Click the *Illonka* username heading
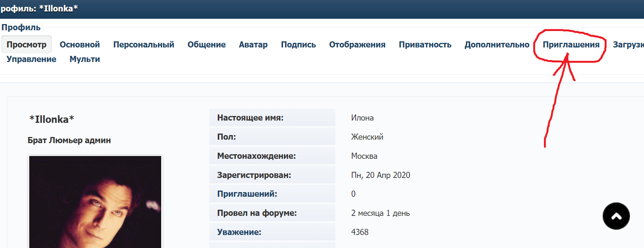Screen dimensions: 644x248 click(52, 119)
